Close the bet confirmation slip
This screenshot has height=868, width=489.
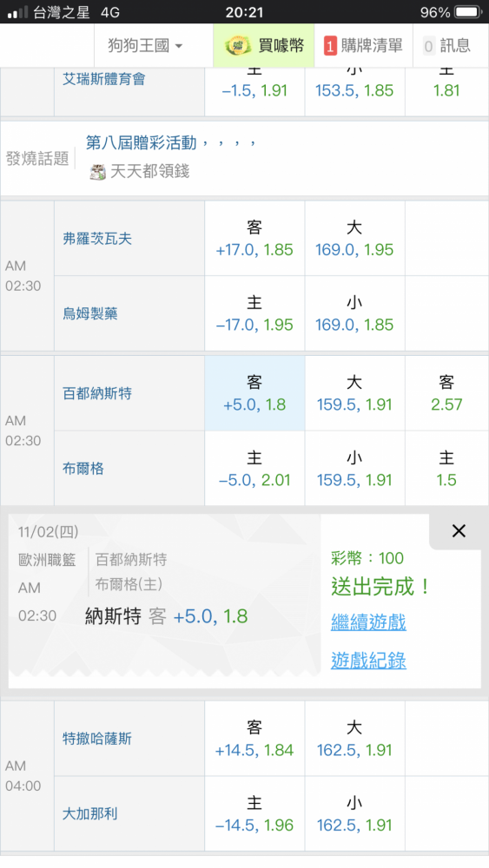[x=459, y=531]
